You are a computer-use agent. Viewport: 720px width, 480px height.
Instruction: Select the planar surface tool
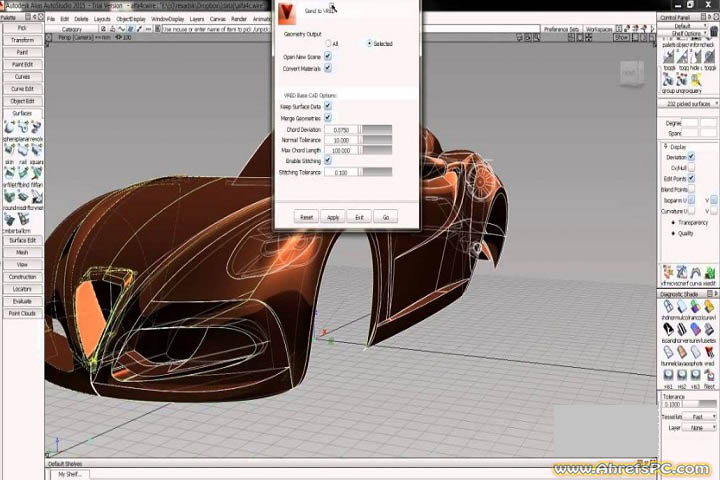tap(22, 127)
